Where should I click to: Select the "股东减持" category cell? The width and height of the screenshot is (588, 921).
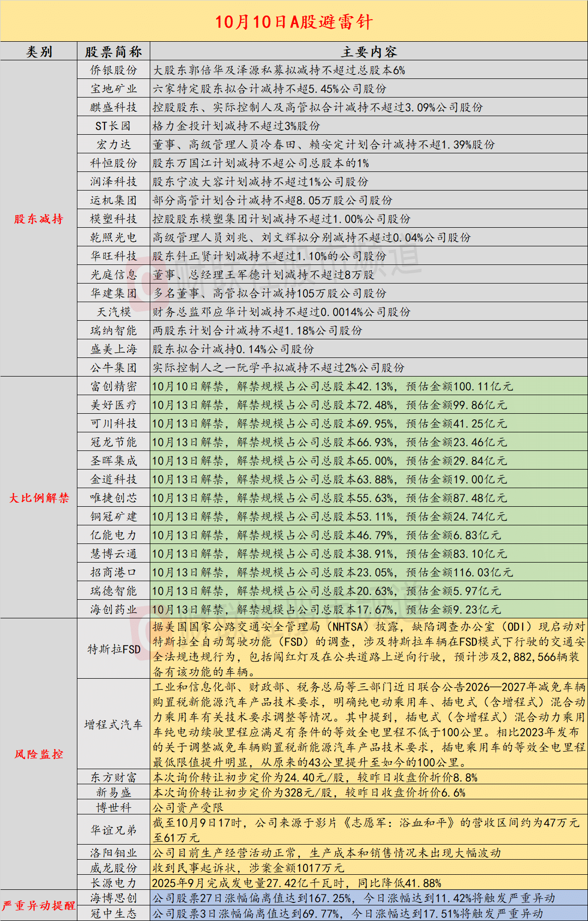coord(39,219)
